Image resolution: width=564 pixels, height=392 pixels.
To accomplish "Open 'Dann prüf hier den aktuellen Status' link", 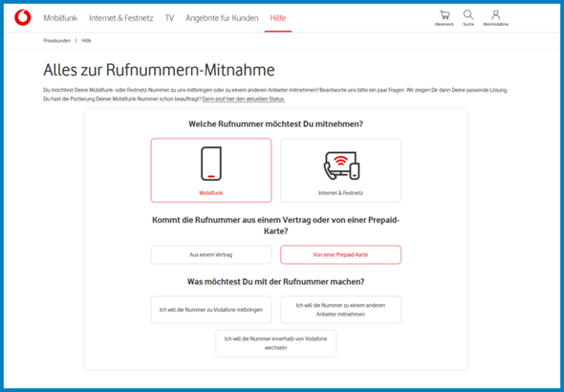I will 244,98.
